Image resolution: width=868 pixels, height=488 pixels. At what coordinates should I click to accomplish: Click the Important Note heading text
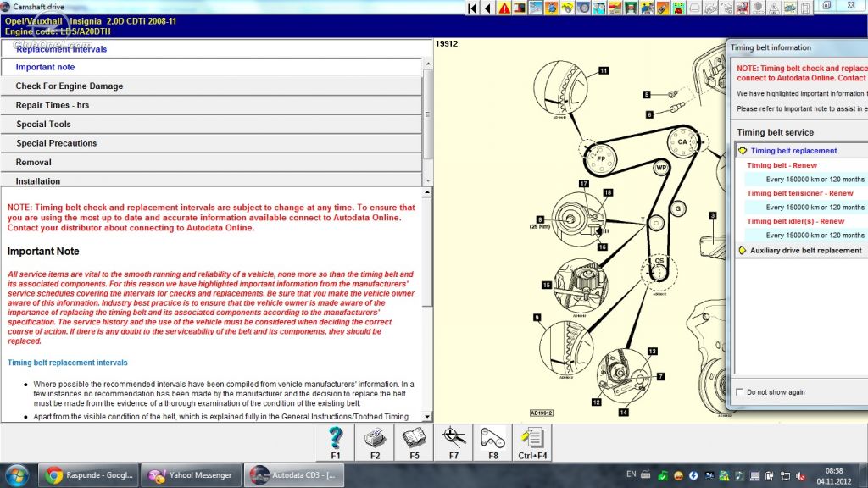(x=43, y=251)
